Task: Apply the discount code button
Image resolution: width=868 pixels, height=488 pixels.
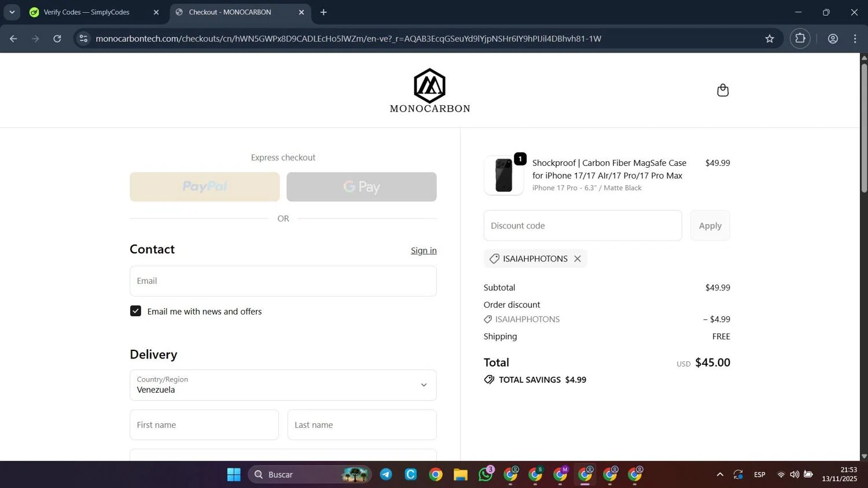Action: (x=710, y=225)
